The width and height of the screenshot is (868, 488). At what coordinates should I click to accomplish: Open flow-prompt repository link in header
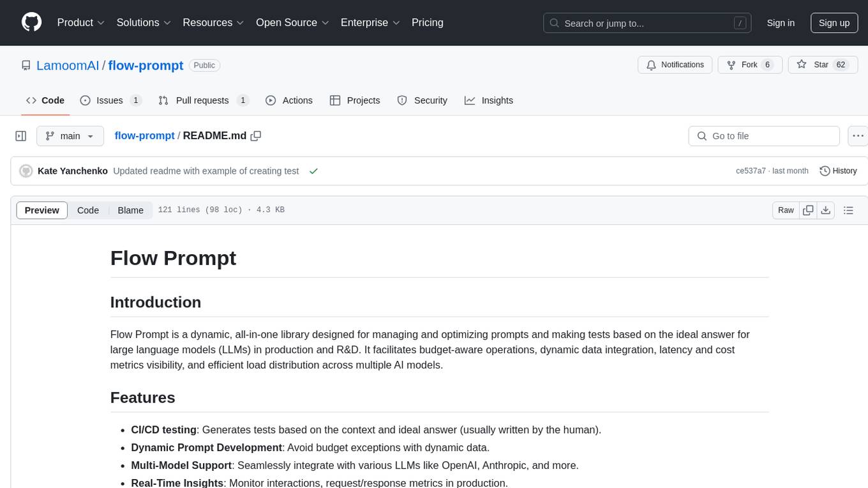pos(146,65)
